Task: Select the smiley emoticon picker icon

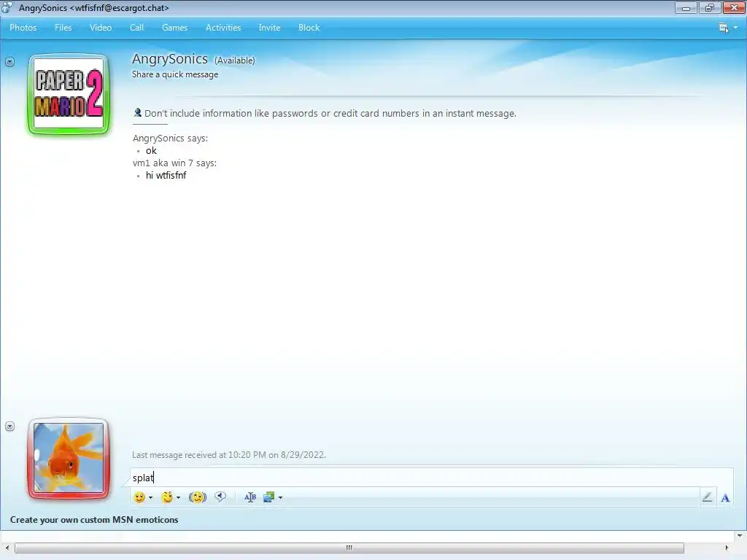Action: click(139, 497)
